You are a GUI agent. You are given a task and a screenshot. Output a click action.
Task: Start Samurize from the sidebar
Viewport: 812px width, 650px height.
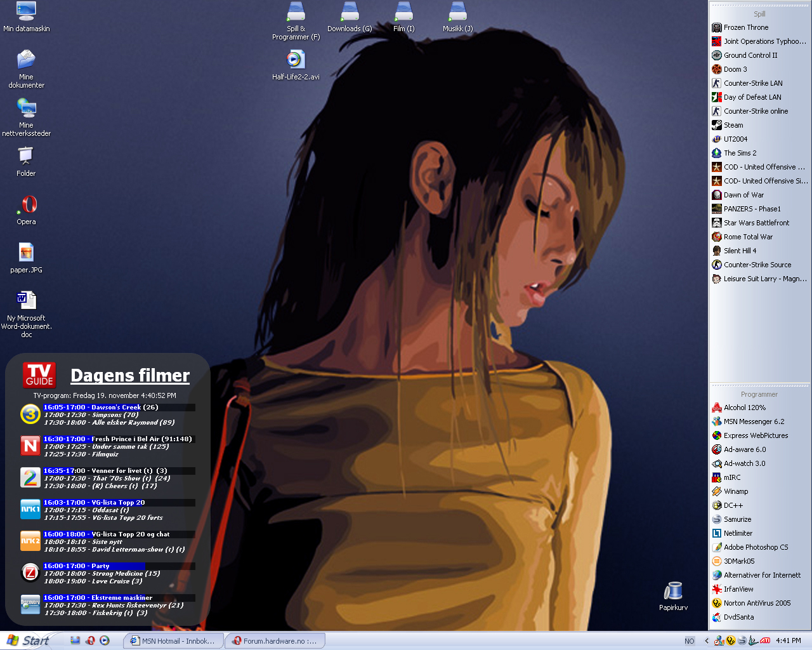pyautogui.click(x=731, y=519)
